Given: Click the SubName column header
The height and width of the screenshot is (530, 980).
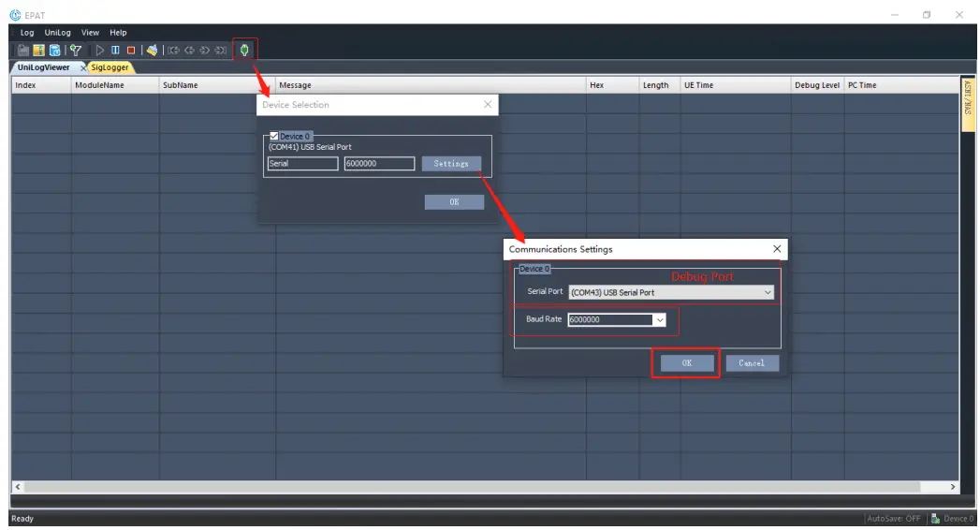Looking at the screenshot, I should [x=217, y=85].
